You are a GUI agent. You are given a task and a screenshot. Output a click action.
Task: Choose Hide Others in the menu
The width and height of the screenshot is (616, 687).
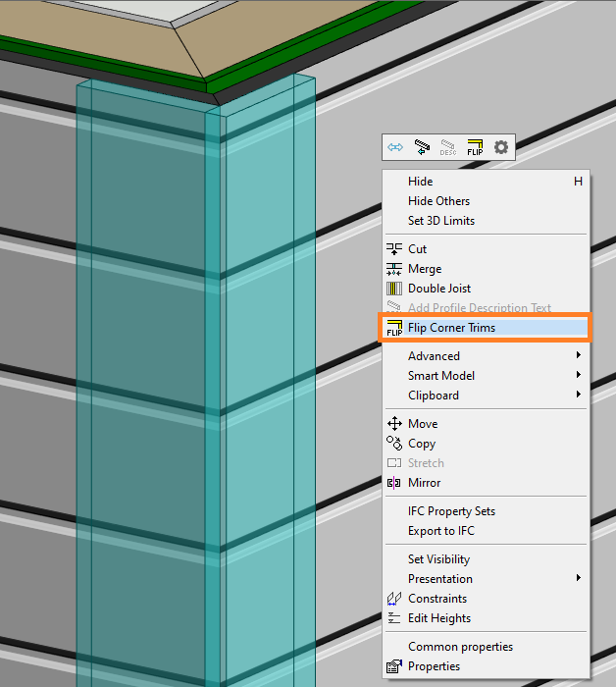pos(438,201)
